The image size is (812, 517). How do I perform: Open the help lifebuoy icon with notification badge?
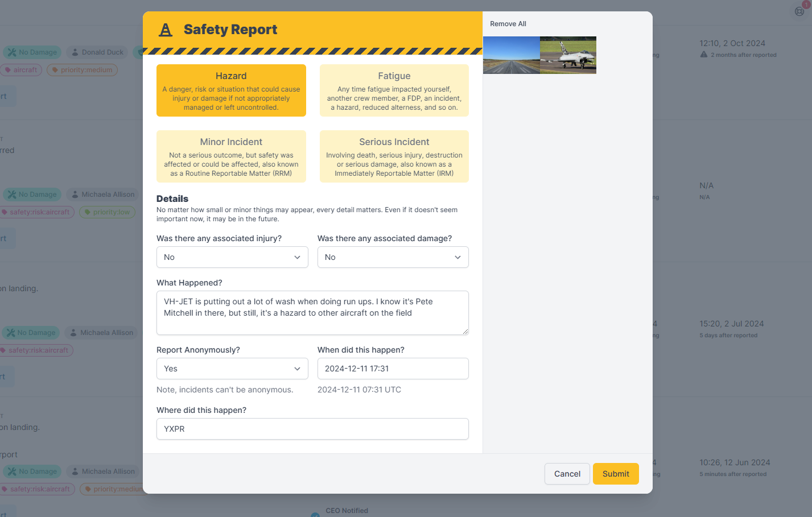coord(799,11)
